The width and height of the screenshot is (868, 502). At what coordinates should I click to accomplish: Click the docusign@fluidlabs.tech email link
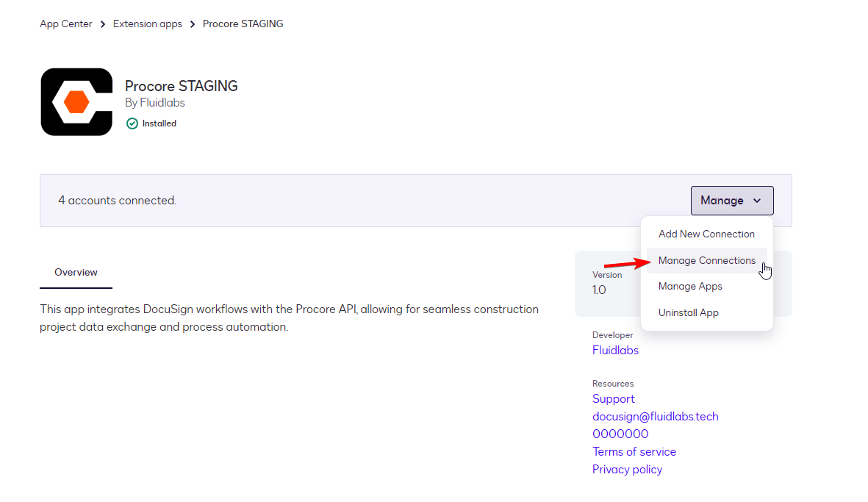[x=655, y=417]
